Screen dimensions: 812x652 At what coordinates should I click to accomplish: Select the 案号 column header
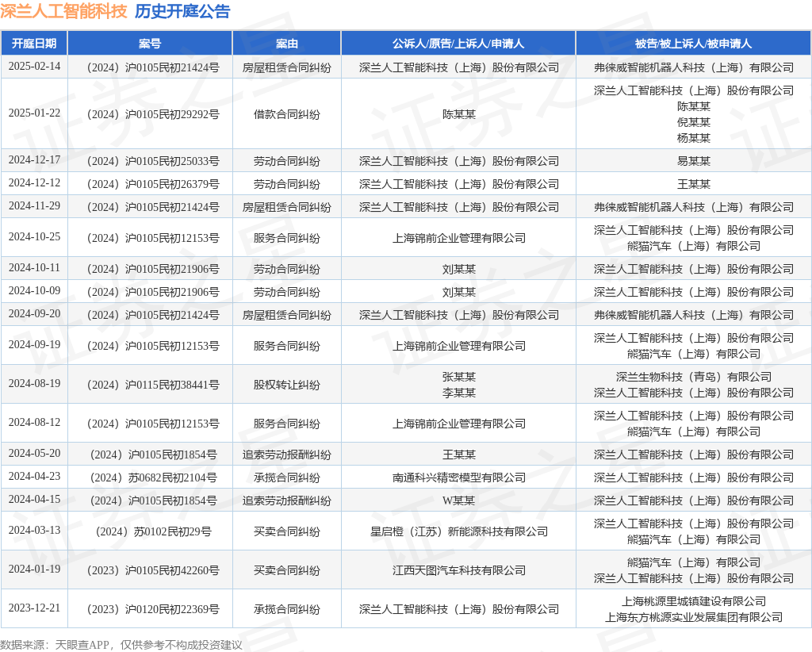148,44
